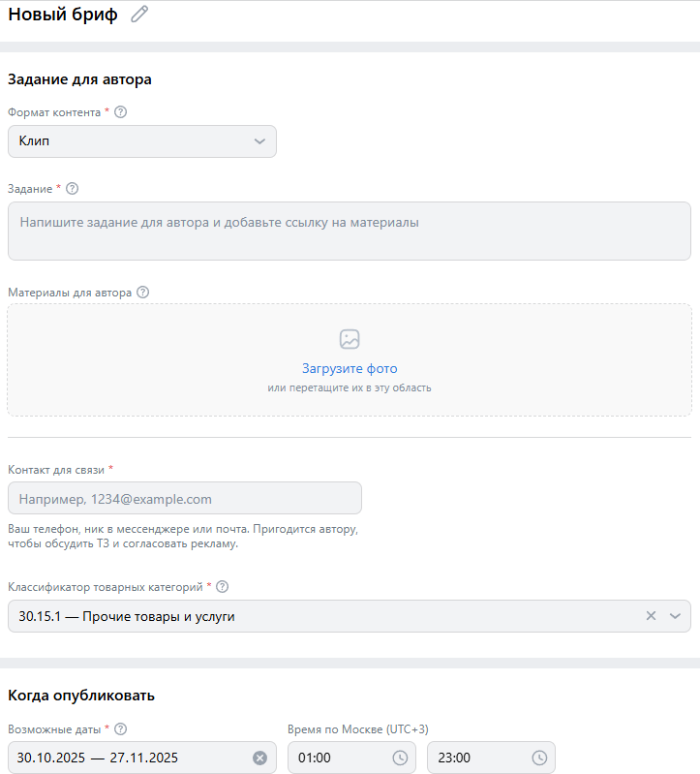Expand the Формат контента dropdown showing Клип

point(142,141)
